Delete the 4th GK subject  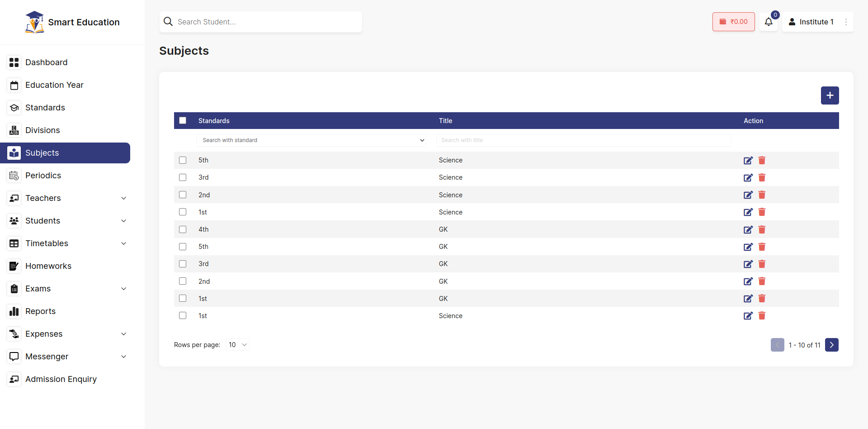pyautogui.click(x=762, y=229)
